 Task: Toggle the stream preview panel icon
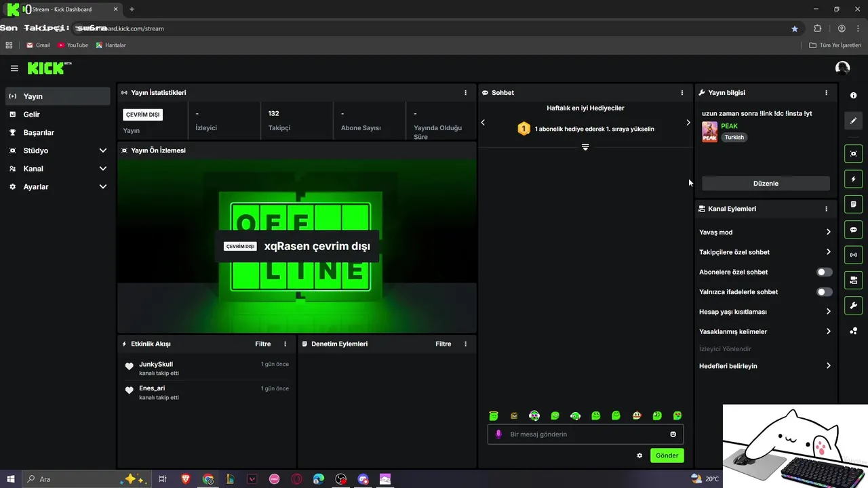[x=853, y=154]
